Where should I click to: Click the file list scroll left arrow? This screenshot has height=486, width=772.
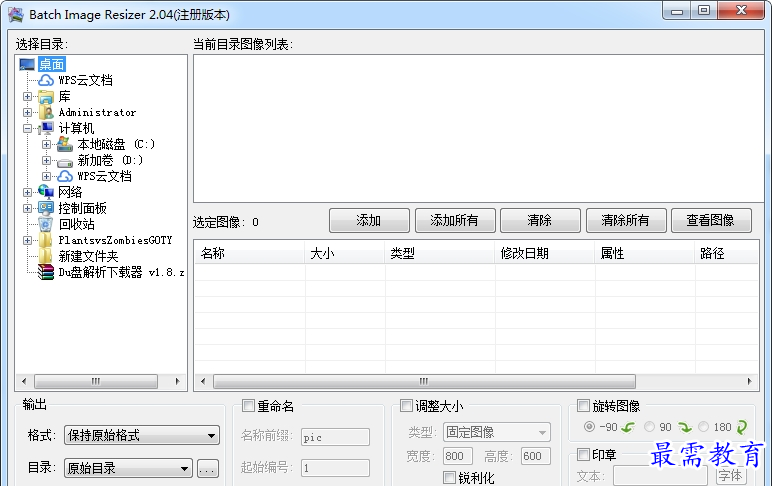click(x=203, y=381)
